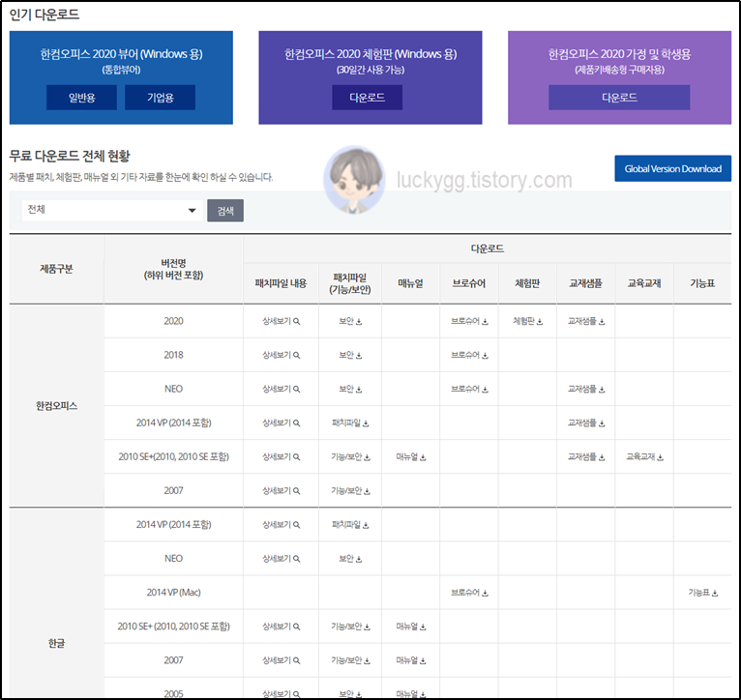Screen dimensions: 741x700
Task: Download 매뉴얼 for 한컴오피스 2010 SE+
Action: coord(411,457)
